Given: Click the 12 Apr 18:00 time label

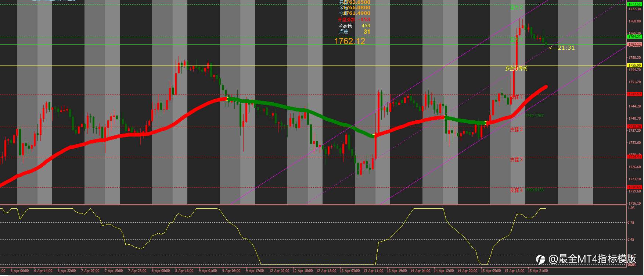Looking at the screenshot, I should pos(327,271).
